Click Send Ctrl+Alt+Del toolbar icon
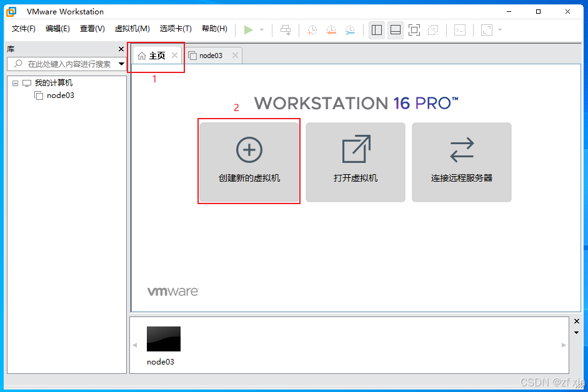 286,30
